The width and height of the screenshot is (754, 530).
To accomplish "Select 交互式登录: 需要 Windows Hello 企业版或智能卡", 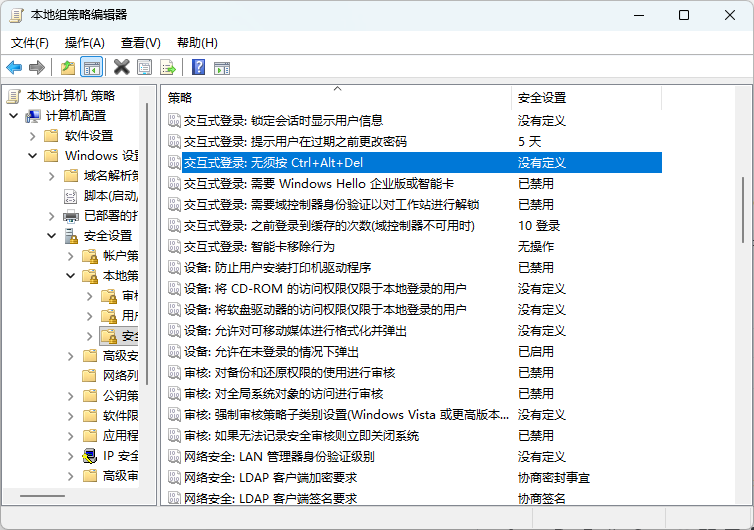I will tap(319, 184).
